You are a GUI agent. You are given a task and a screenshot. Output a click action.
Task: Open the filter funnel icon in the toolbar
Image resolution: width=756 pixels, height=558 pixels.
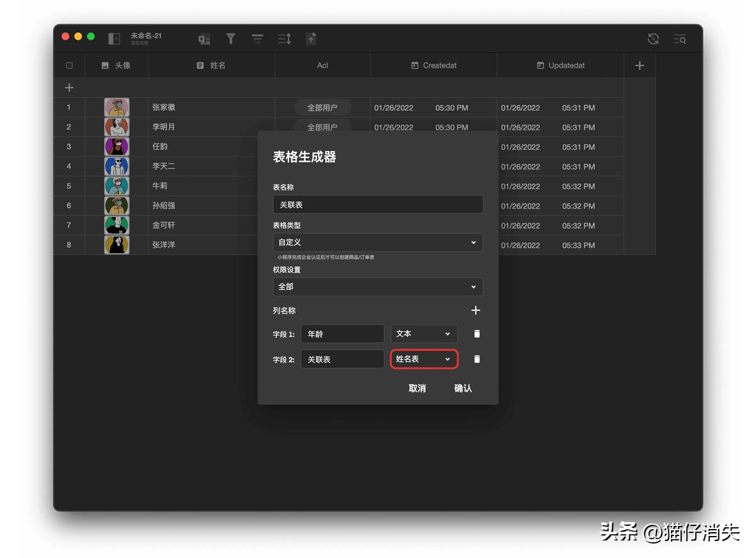[231, 38]
